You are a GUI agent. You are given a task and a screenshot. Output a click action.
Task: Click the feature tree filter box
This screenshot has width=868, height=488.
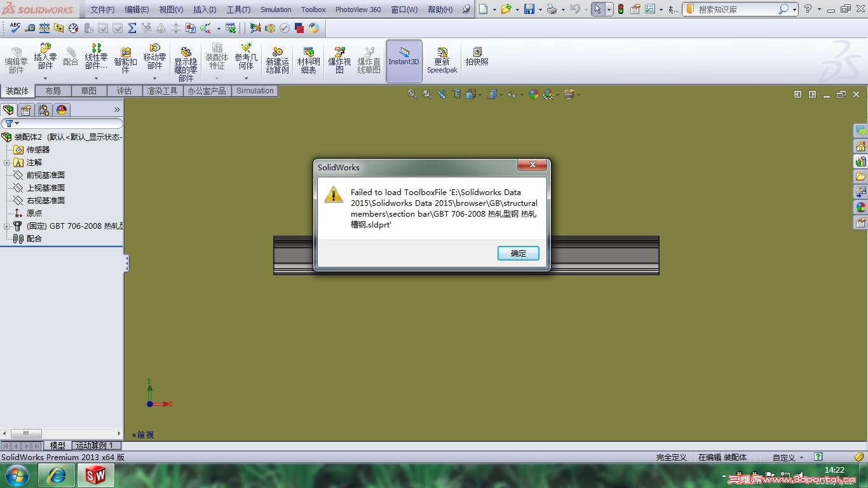(62, 123)
